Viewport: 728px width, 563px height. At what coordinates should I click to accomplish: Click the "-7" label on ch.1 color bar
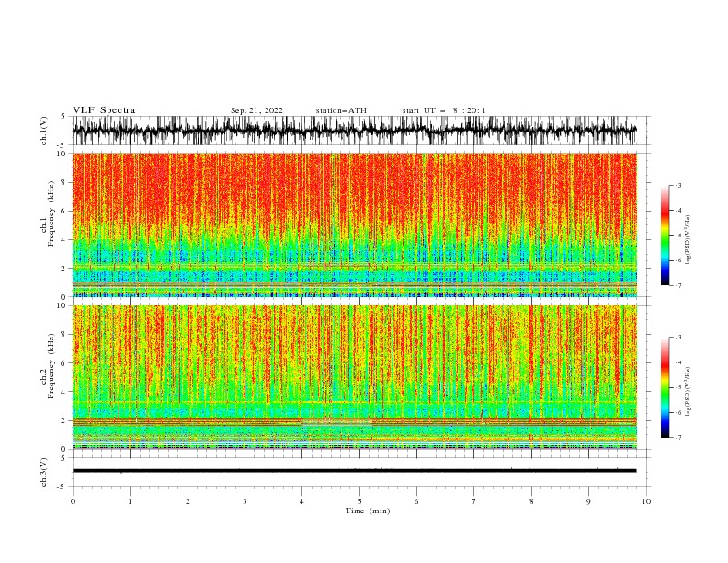[x=678, y=285]
